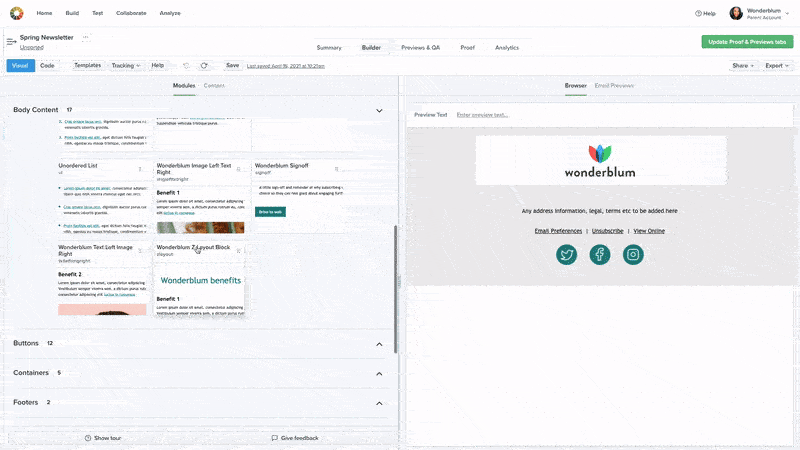Click the user avatar photo

(736, 13)
